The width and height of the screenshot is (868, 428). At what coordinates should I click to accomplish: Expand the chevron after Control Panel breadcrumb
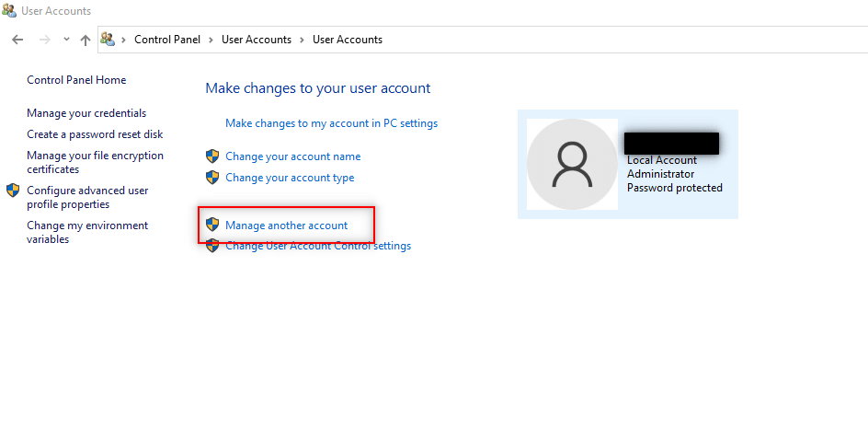[211, 40]
